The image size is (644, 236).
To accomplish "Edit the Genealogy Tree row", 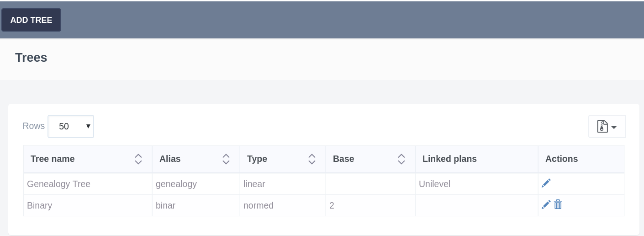I will (546, 183).
